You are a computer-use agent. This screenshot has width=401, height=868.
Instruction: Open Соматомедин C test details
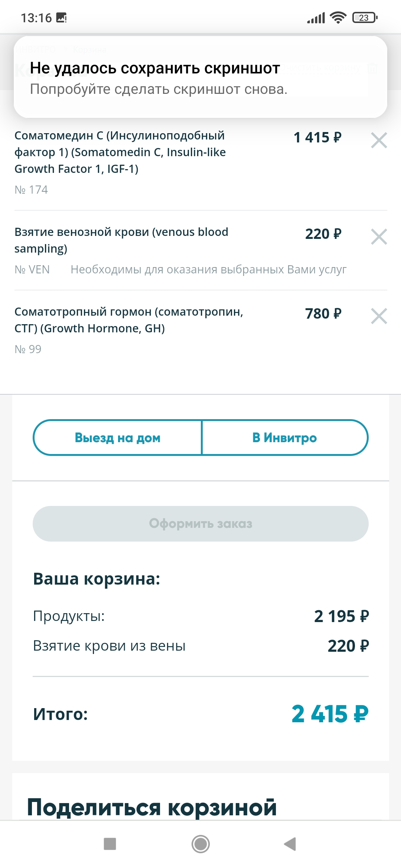point(120,152)
